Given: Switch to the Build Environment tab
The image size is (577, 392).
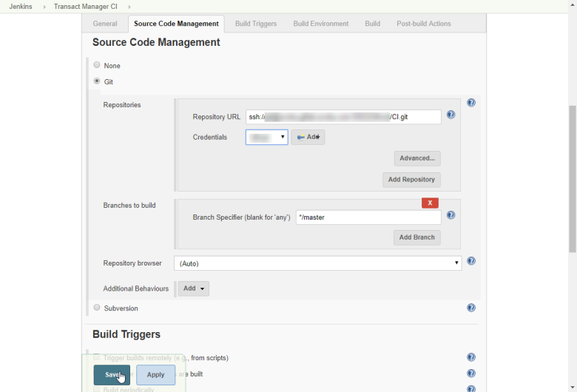Looking at the screenshot, I should pyautogui.click(x=321, y=24).
